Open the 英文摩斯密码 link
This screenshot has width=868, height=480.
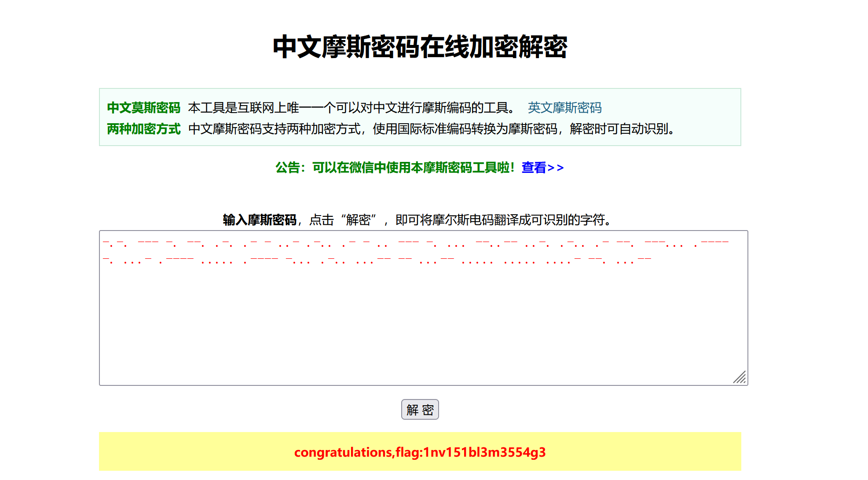click(x=564, y=107)
